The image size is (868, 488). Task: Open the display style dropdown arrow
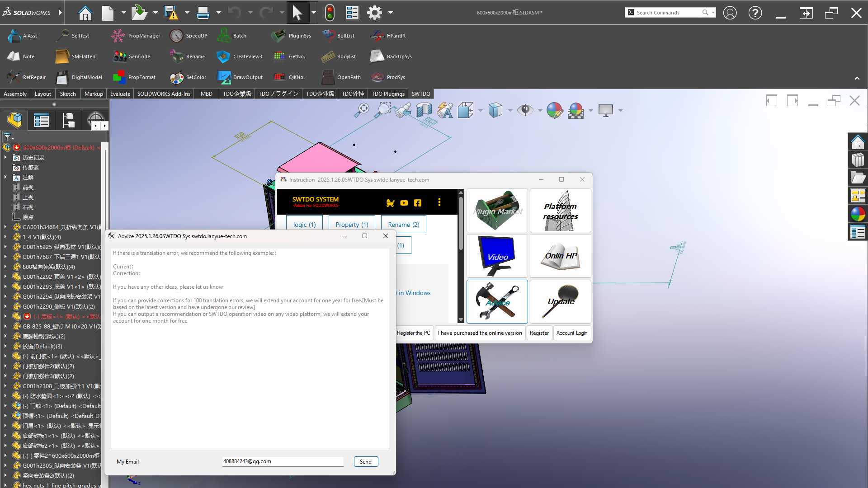[510, 110]
